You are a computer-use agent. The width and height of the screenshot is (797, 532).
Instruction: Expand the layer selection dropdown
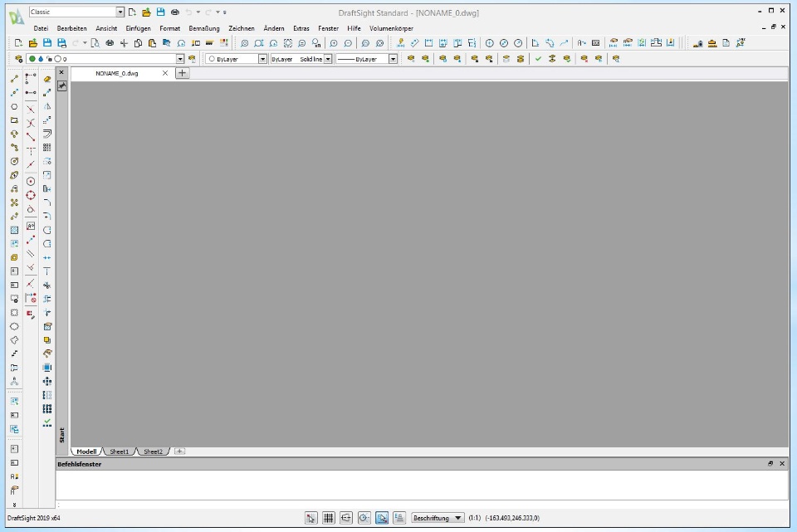click(x=180, y=59)
